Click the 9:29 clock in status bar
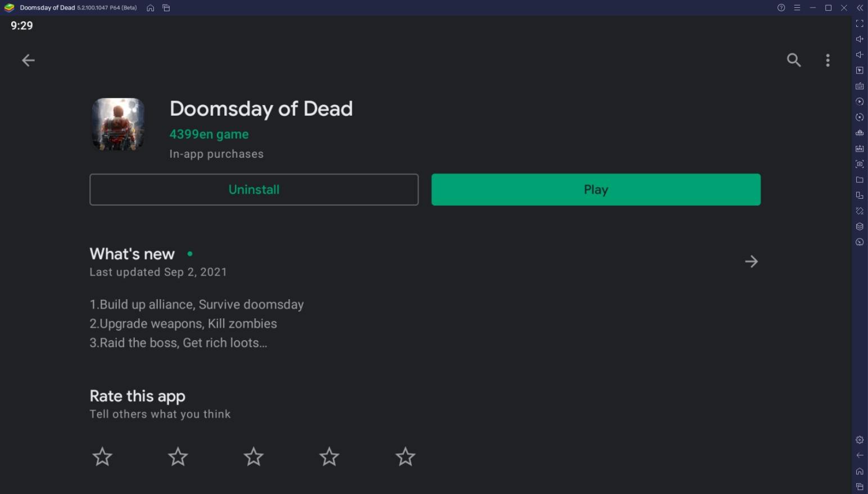This screenshot has width=868, height=494. click(x=22, y=26)
